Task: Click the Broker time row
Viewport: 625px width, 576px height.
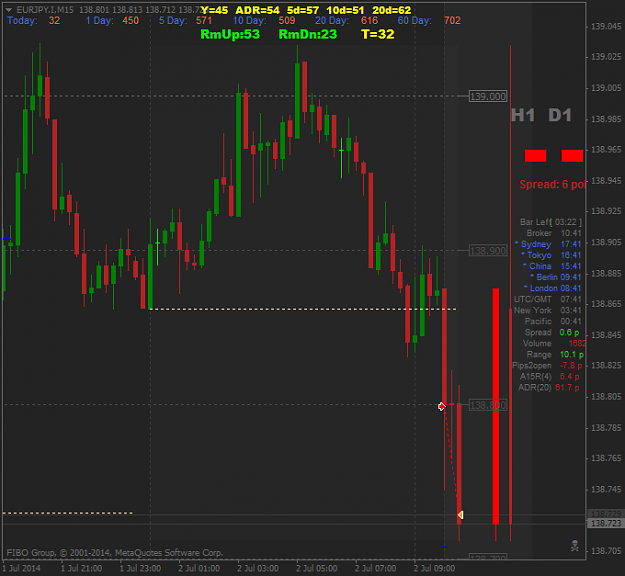Action: (554, 233)
